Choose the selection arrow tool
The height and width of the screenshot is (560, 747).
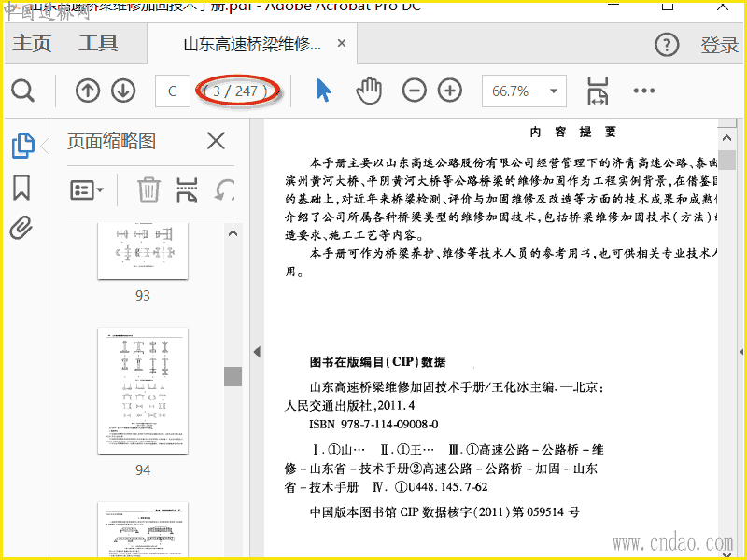pos(323,91)
